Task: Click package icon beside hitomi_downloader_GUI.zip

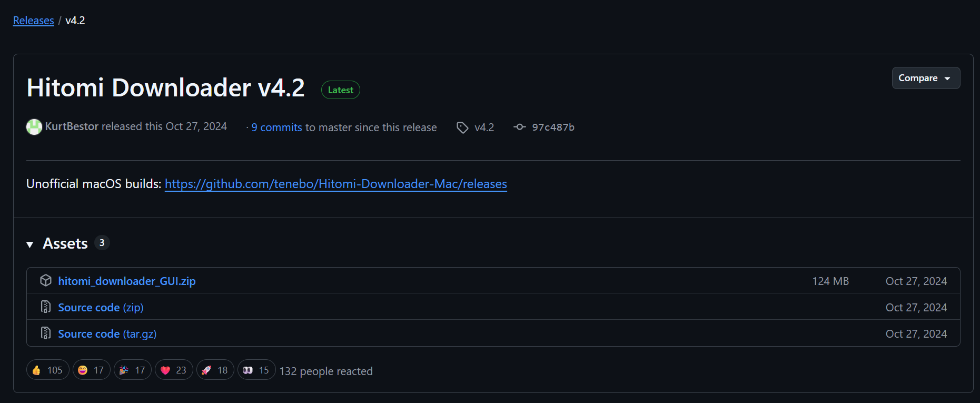Action: point(46,281)
